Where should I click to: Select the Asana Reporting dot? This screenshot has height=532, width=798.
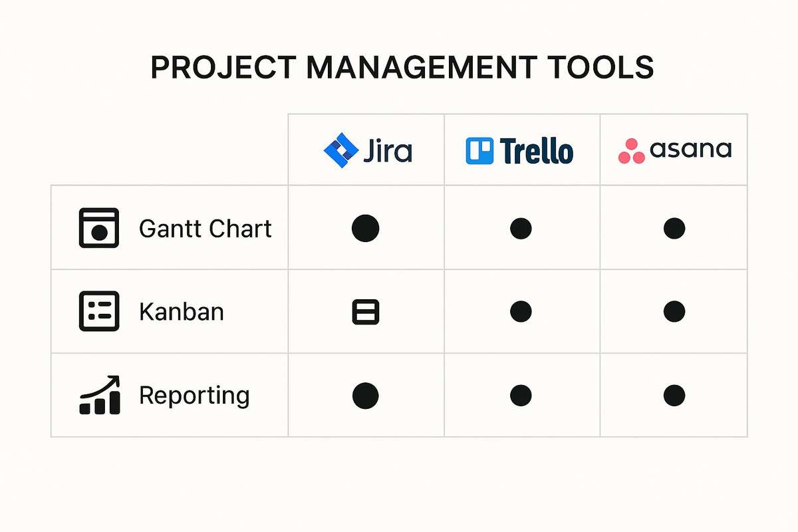click(674, 396)
